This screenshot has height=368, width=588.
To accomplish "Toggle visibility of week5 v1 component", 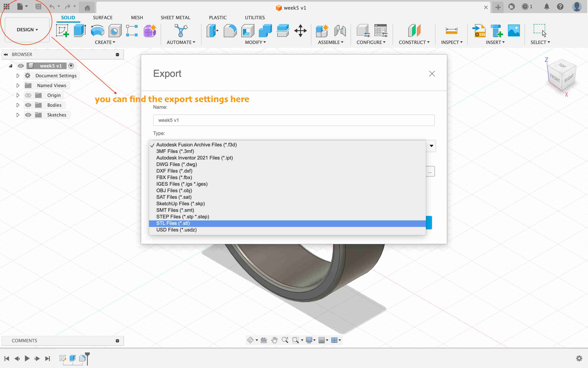I will tap(21, 66).
